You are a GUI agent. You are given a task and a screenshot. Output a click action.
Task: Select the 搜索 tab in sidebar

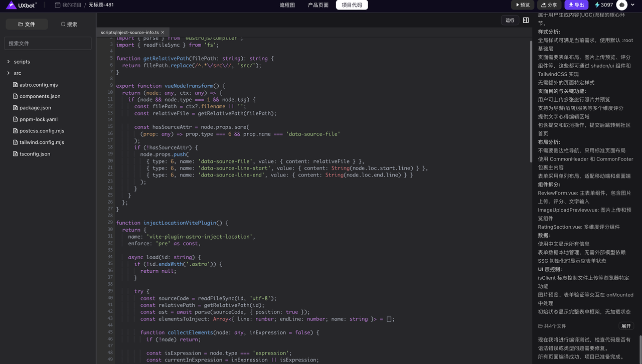click(69, 24)
